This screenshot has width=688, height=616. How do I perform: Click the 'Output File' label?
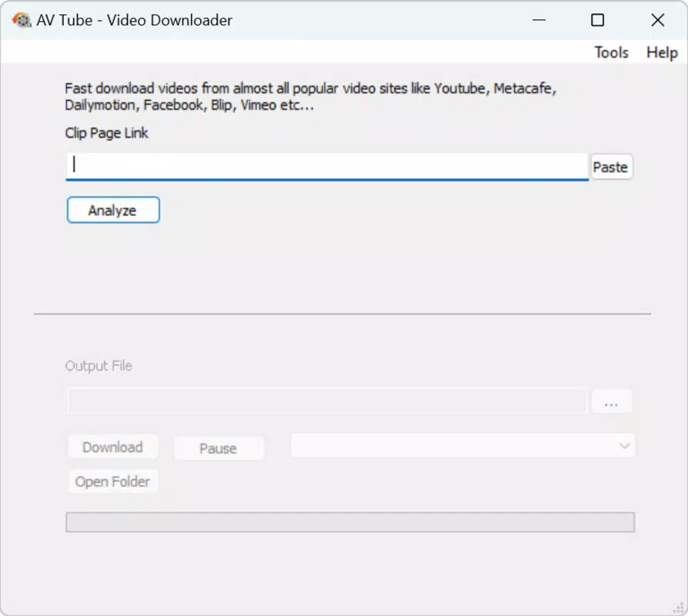pos(99,365)
